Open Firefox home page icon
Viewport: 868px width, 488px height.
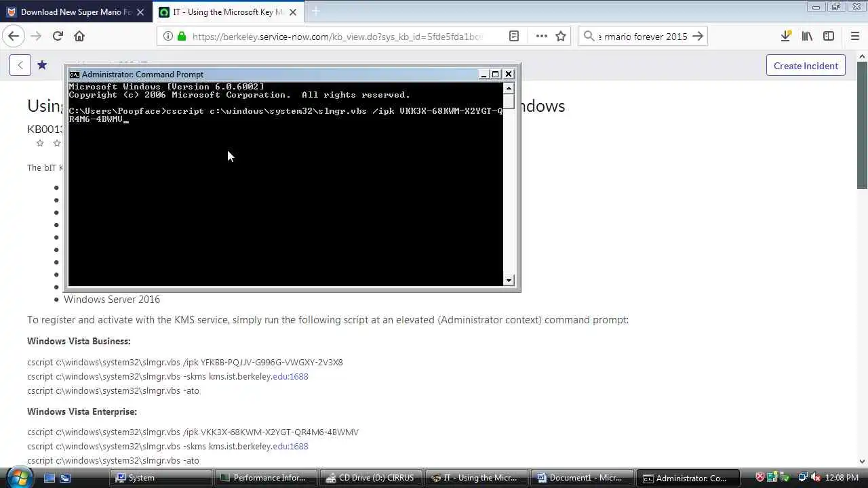coord(79,37)
